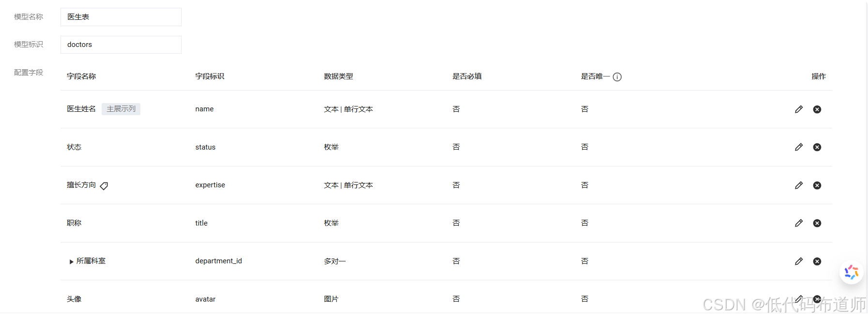Click the 配置字段 label
Image resolution: width=868 pixels, height=319 pixels.
tap(29, 73)
